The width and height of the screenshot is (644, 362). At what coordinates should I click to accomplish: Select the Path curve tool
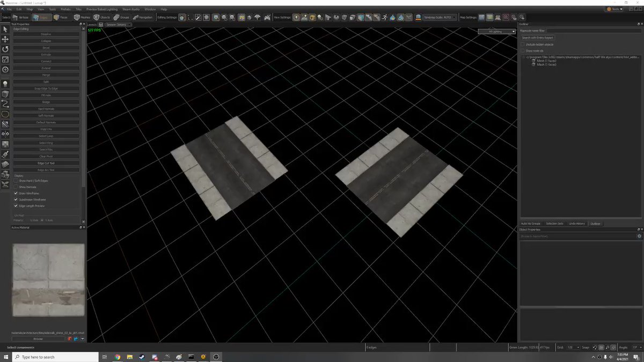[x=5, y=104]
